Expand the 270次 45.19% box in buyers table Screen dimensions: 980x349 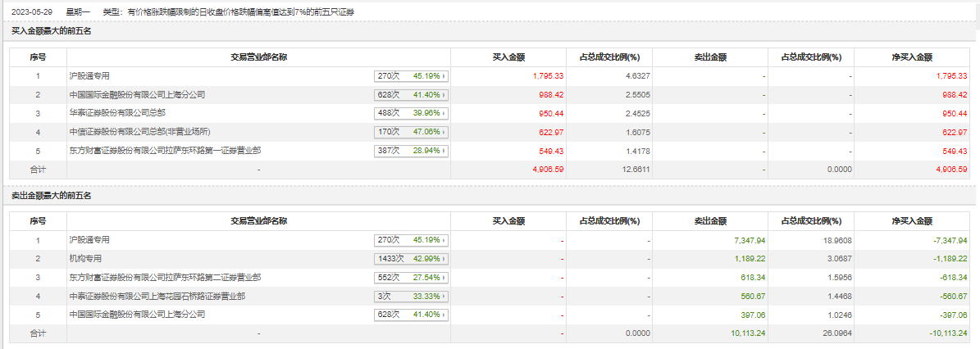pos(411,76)
